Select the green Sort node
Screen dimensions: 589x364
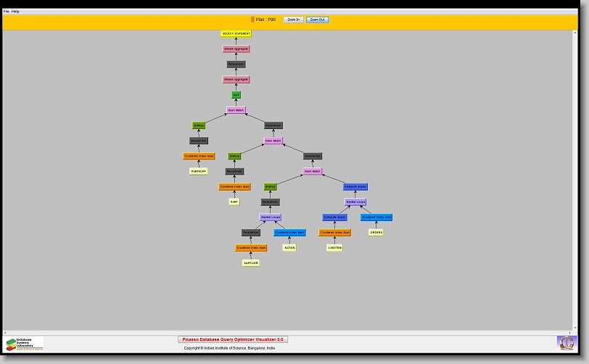click(236, 95)
